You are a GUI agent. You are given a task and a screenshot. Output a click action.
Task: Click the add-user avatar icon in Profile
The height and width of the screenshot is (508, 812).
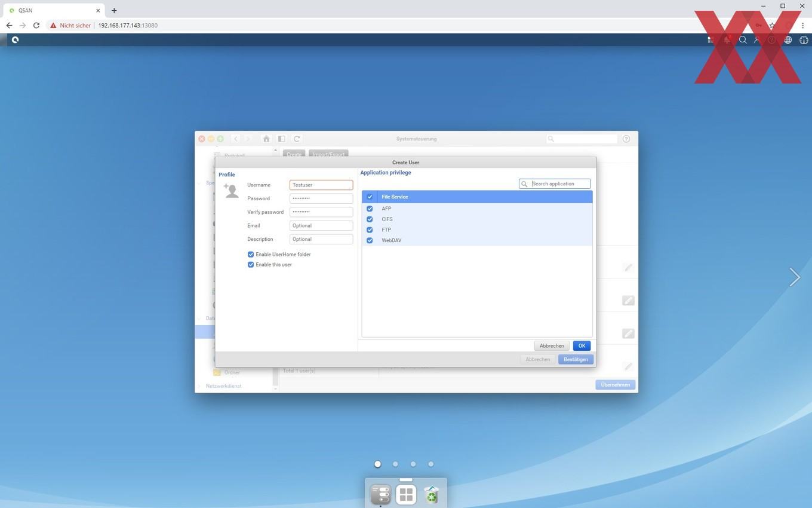(231, 191)
